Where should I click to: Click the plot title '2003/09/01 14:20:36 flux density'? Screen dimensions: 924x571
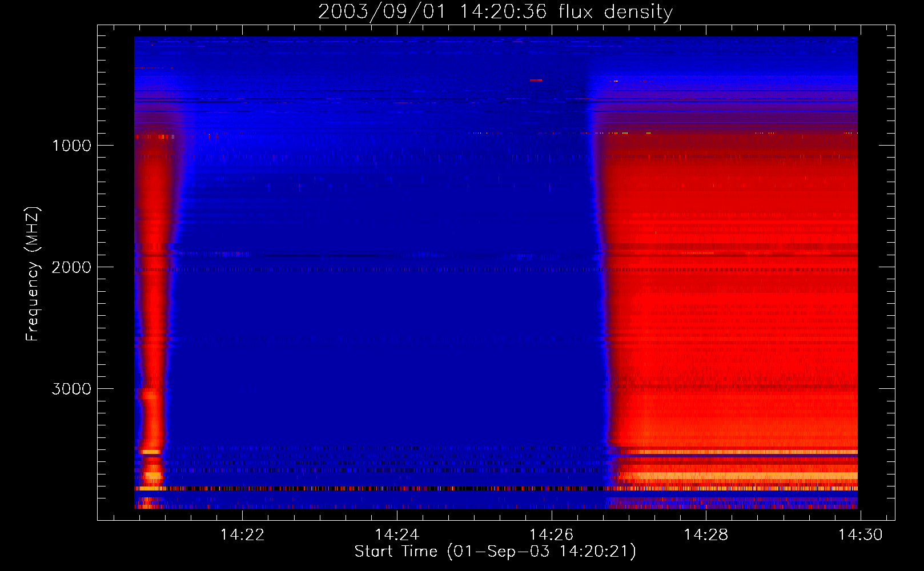click(495, 12)
